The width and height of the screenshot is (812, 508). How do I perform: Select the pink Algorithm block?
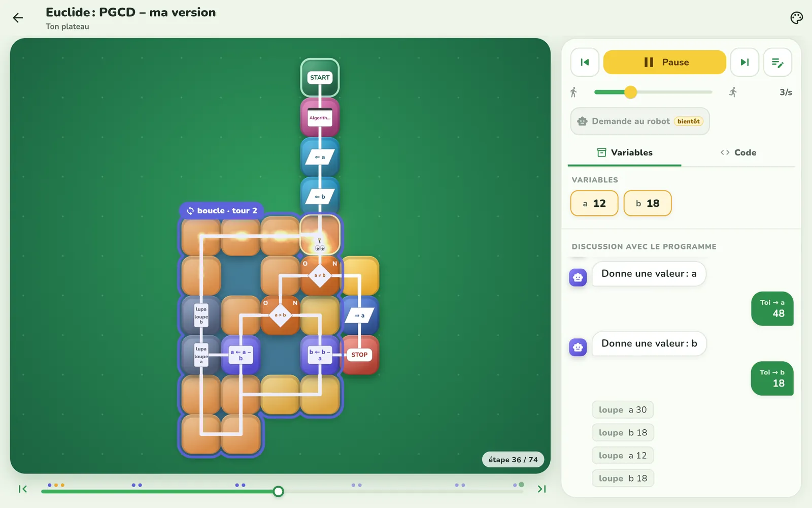coord(320,117)
